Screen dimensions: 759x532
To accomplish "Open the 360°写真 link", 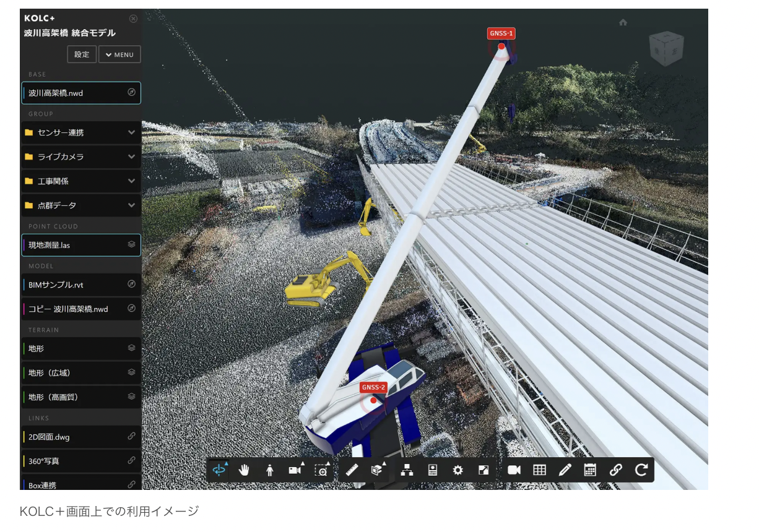I will 81,461.
